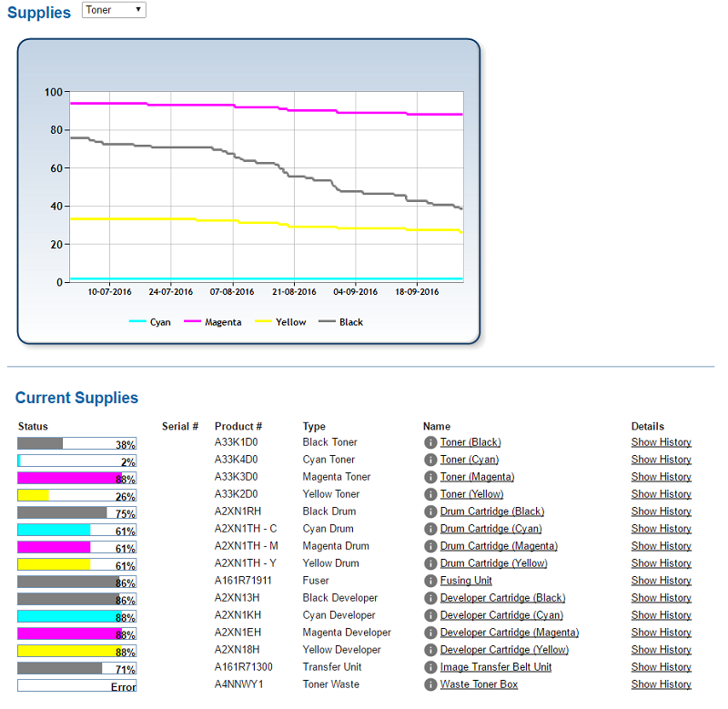Click info icon next to Drum Cartridge (Black)
728x709 pixels.
(430, 512)
